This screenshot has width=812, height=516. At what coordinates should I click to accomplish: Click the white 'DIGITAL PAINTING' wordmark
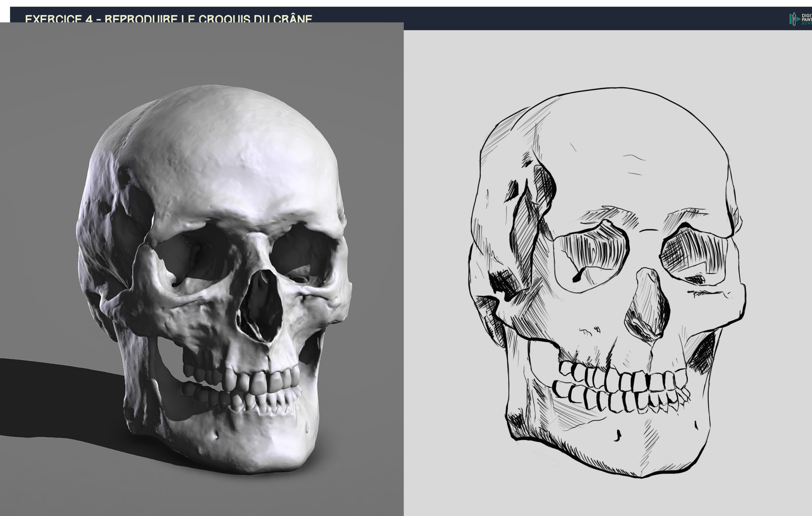pyautogui.click(x=806, y=17)
